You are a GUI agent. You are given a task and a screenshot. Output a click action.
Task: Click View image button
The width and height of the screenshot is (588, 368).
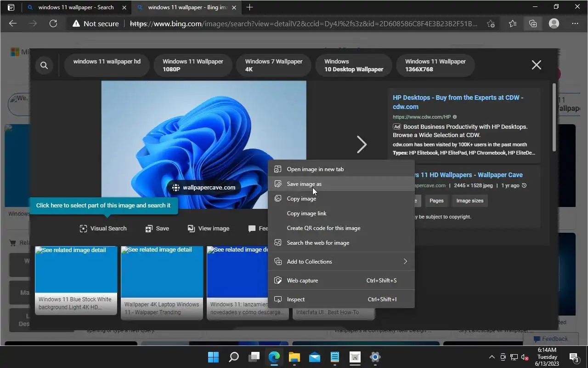209,229
